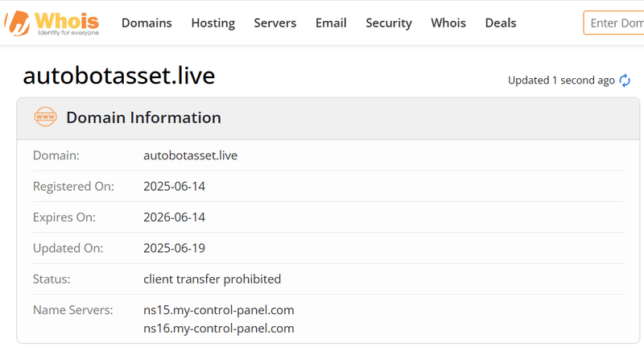Viewport: 644px width, 347px height.
Task: Click the 'Expires On:' label
Action: point(64,217)
